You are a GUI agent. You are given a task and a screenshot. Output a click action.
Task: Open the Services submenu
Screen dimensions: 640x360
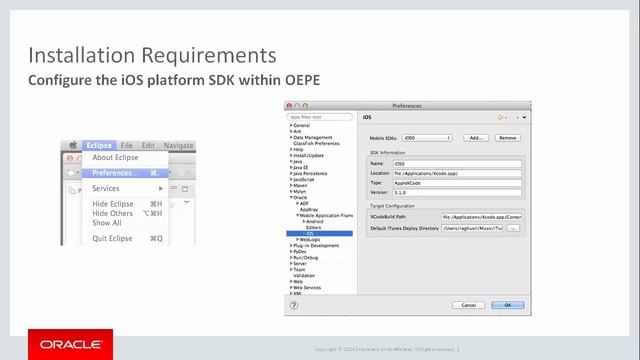125,188
